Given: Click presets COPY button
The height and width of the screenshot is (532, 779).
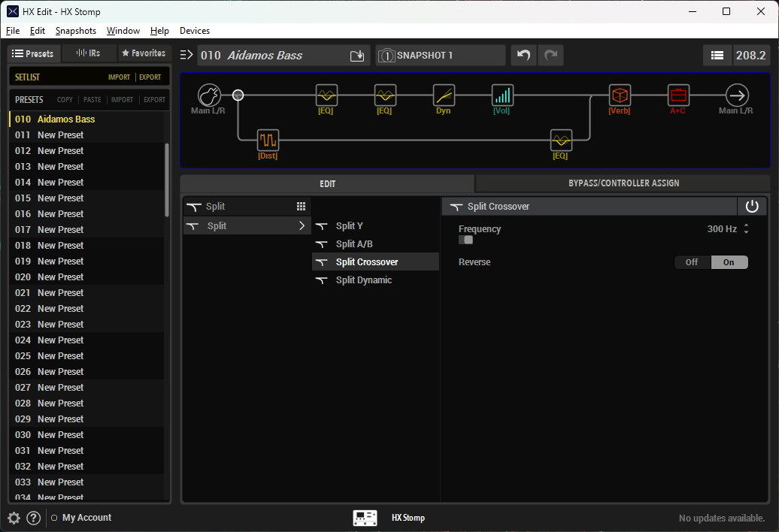Looking at the screenshot, I should 65,100.
